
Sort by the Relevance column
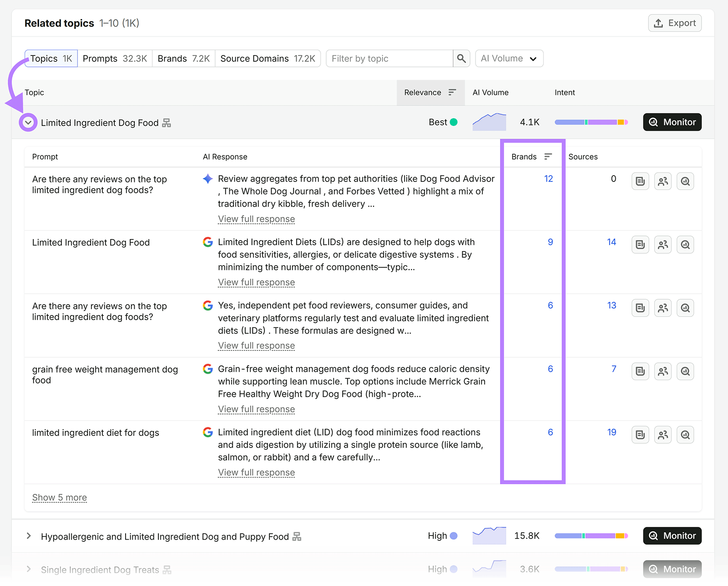click(430, 93)
